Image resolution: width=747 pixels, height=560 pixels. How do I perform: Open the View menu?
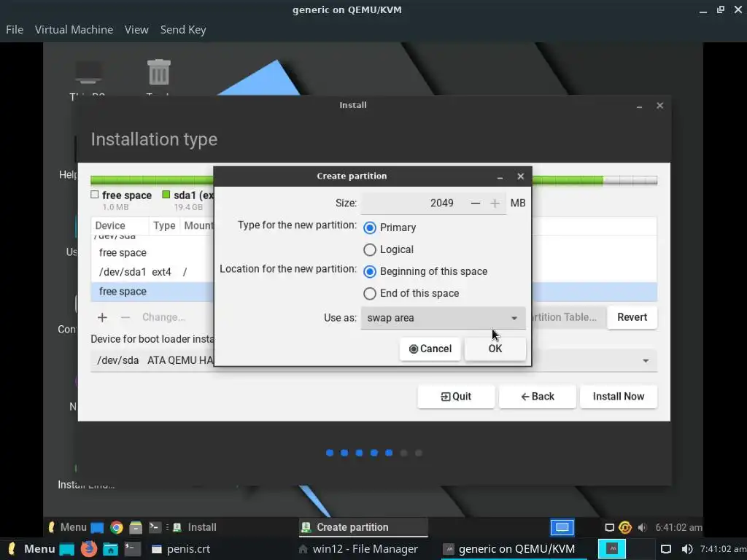[136, 29]
